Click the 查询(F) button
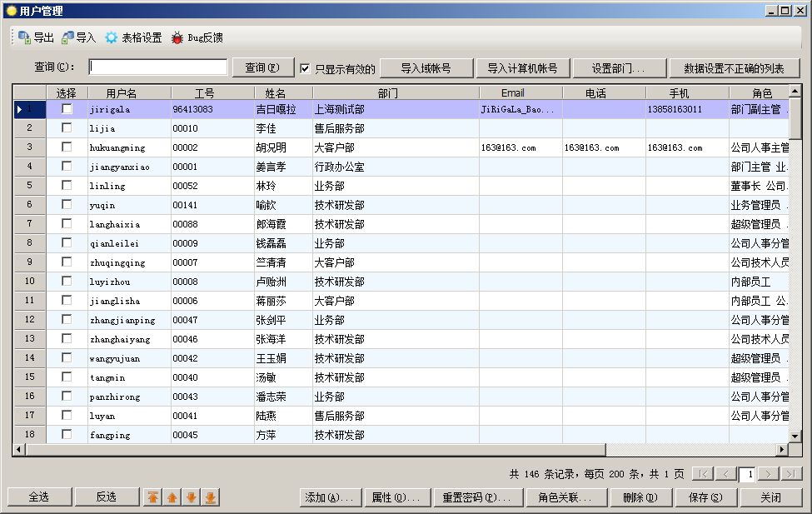This screenshot has height=514, width=812. [262, 67]
